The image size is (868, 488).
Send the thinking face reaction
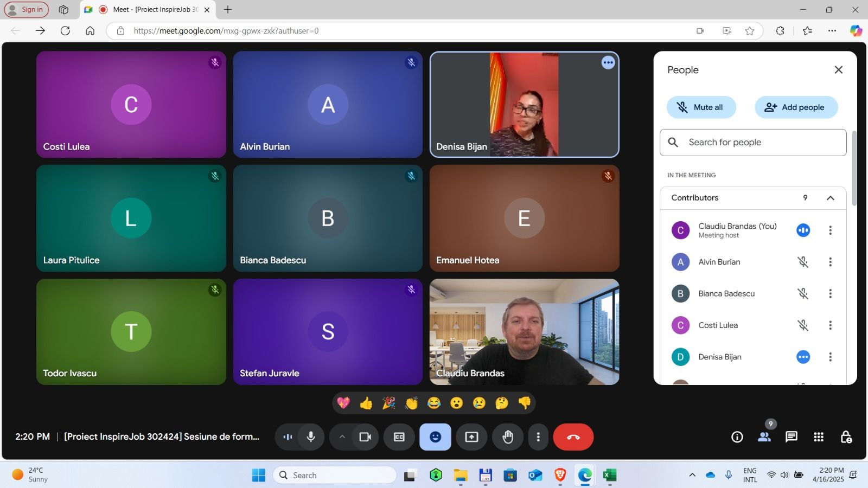point(502,403)
